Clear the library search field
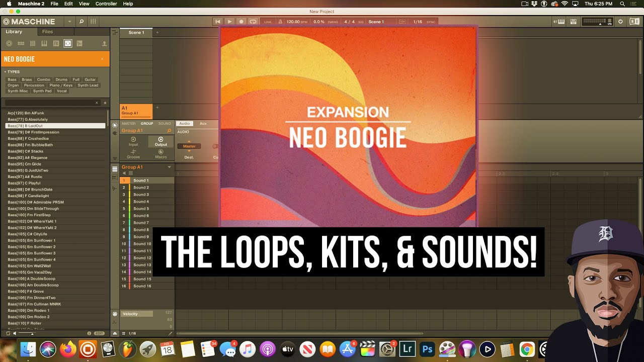Image resolution: width=644 pixels, height=362 pixels. (x=97, y=103)
